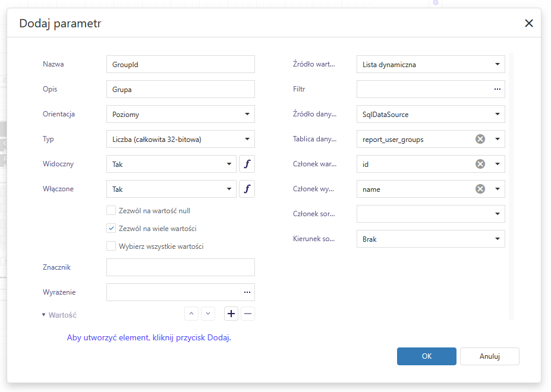Click the expression function icon next to Widoczny
This screenshot has width=551, height=392.
click(x=247, y=165)
